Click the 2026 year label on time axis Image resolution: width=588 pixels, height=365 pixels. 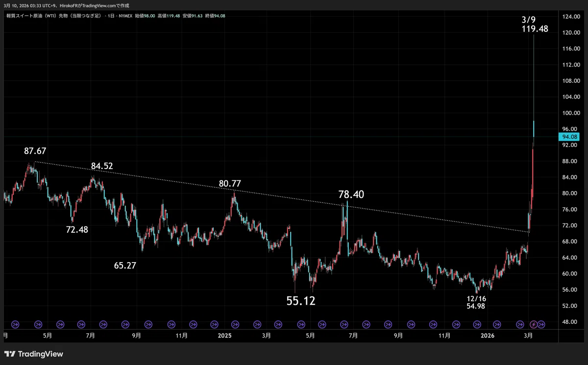pyautogui.click(x=487, y=336)
